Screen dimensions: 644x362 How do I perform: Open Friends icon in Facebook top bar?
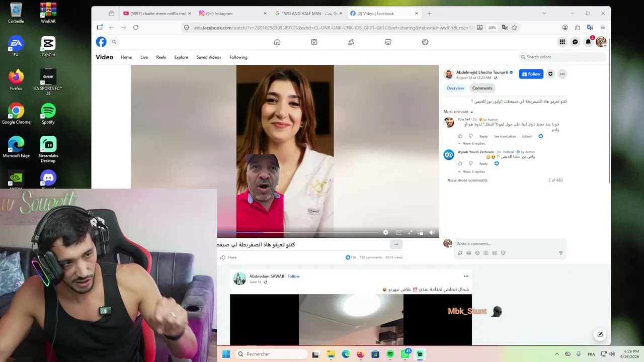351,42
